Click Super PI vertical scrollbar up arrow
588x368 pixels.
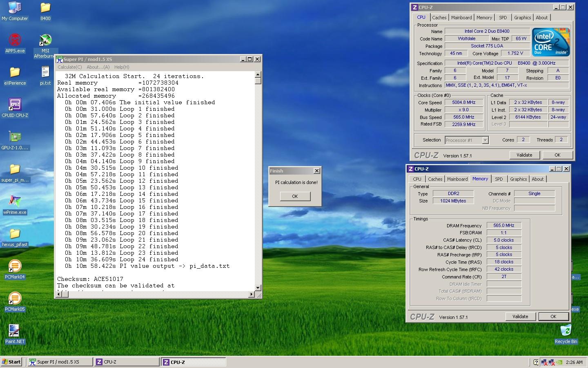(x=258, y=75)
